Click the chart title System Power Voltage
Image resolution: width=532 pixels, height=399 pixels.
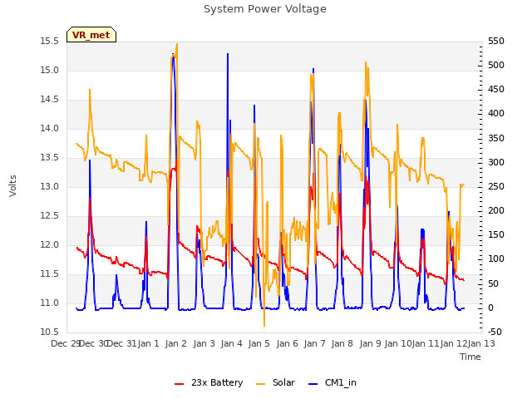point(265,9)
